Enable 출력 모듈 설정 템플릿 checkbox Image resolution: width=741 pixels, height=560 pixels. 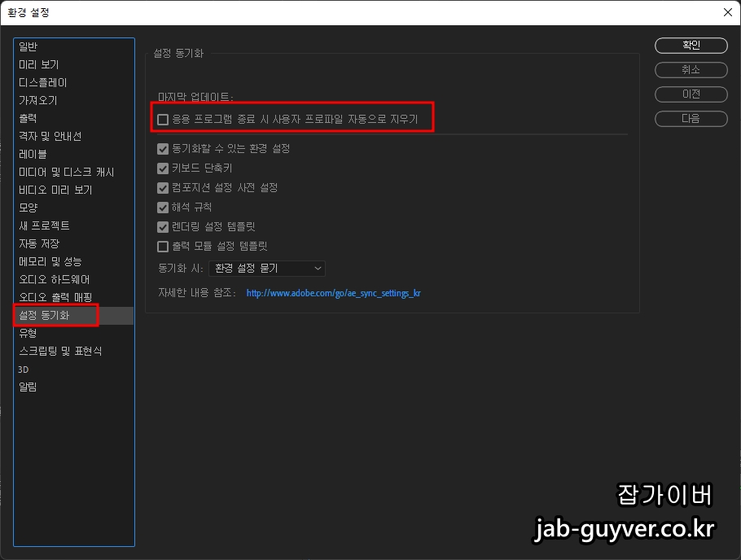(x=163, y=246)
